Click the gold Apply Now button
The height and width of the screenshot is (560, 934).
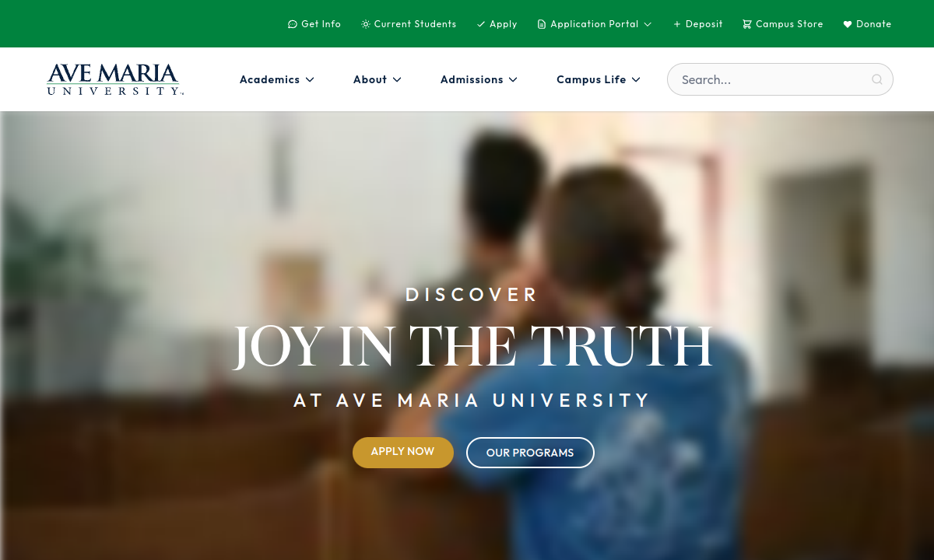[x=403, y=452]
